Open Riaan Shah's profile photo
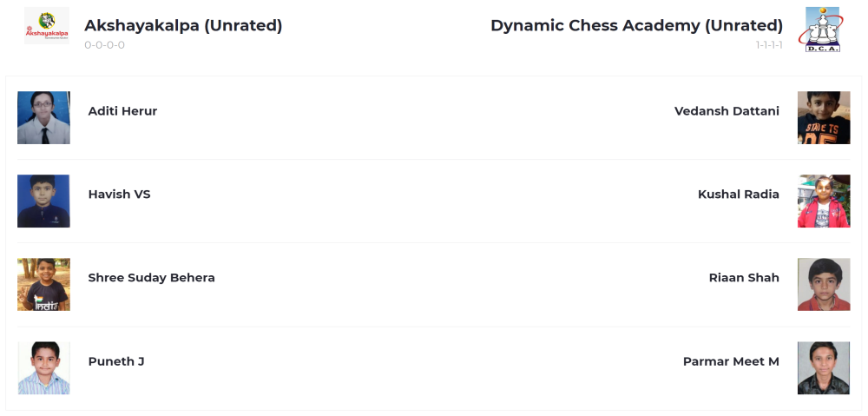Viewport: 868px width, 416px height. point(824,284)
